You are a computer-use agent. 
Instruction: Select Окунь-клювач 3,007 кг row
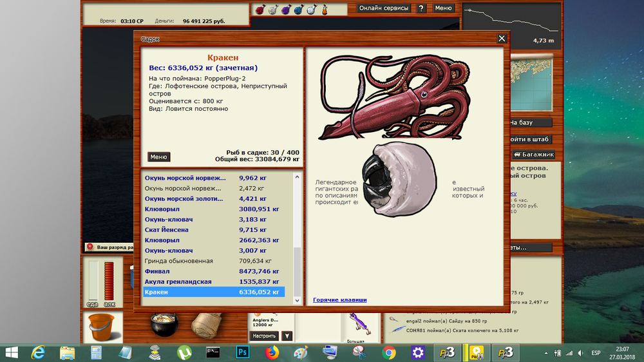pyautogui.click(x=214, y=250)
